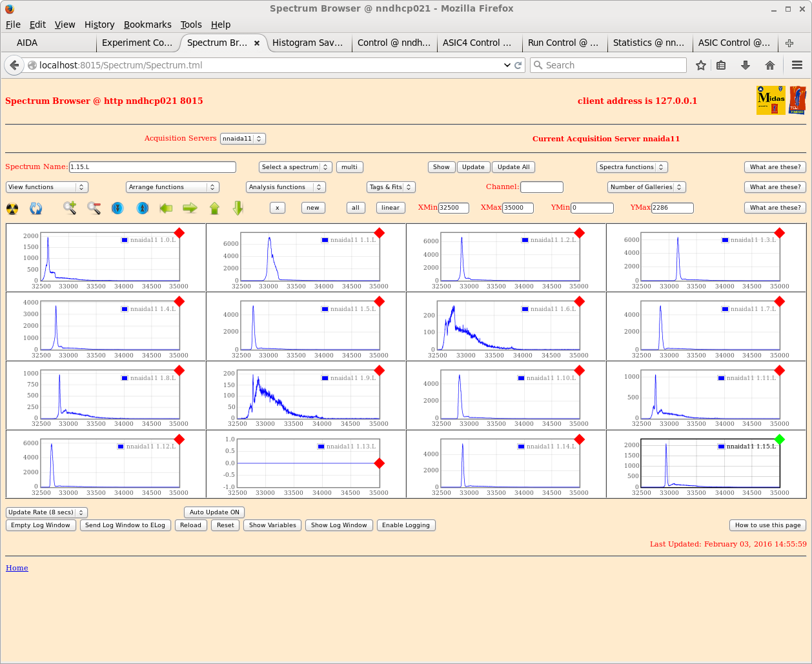Screen dimensions: 812x664
Task: Click the yellow radiation icon
Action: 12,208
